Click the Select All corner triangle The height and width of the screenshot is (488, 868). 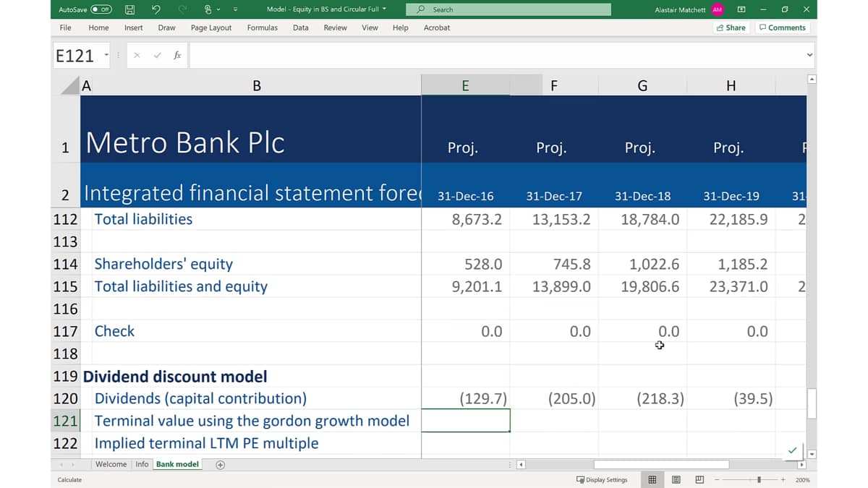[69, 86]
